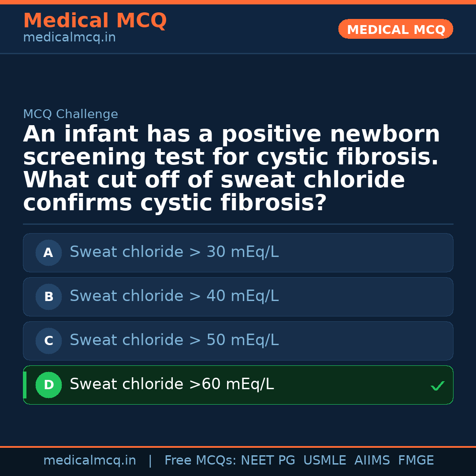Viewport: 476px width, 476px height.
Task: Click the cystic fibrosis question text
Action: coord(231,168)
